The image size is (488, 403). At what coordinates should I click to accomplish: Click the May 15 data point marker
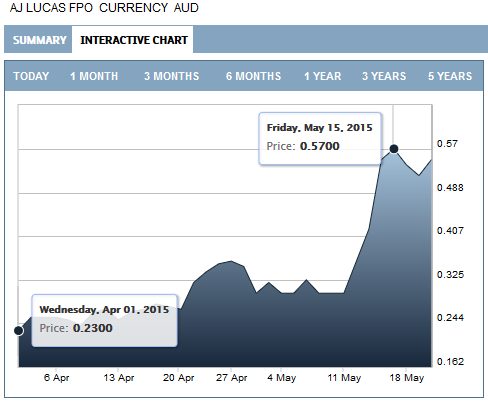point(394,149)
